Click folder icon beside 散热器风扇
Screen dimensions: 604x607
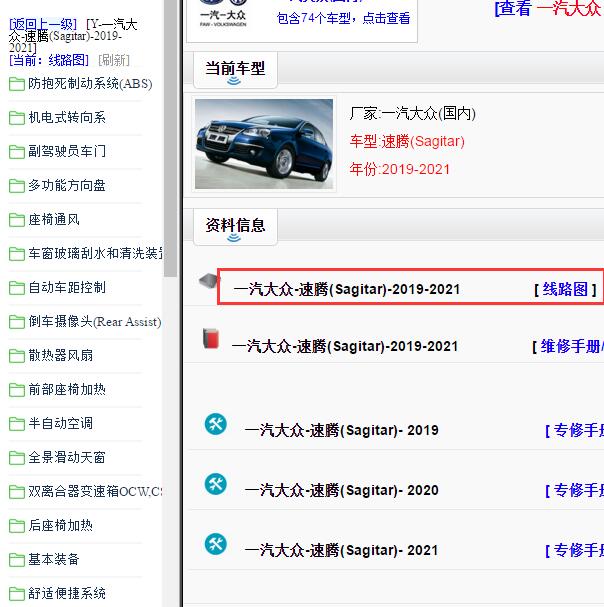[17, 356]
